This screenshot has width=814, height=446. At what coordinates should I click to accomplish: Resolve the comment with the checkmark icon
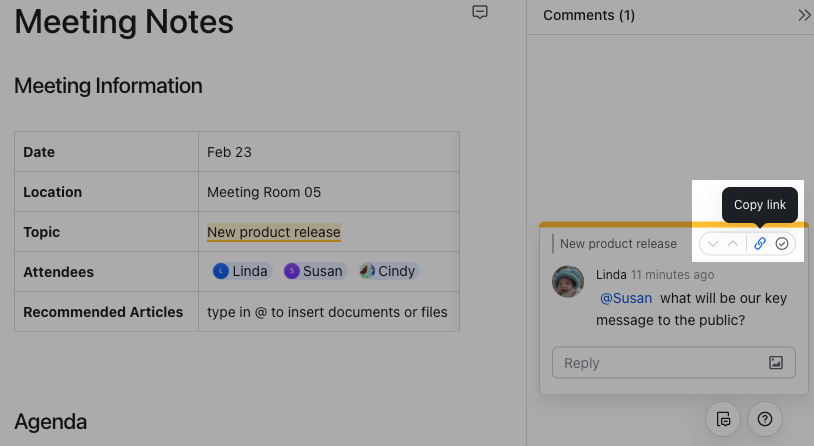click(782, 243)
